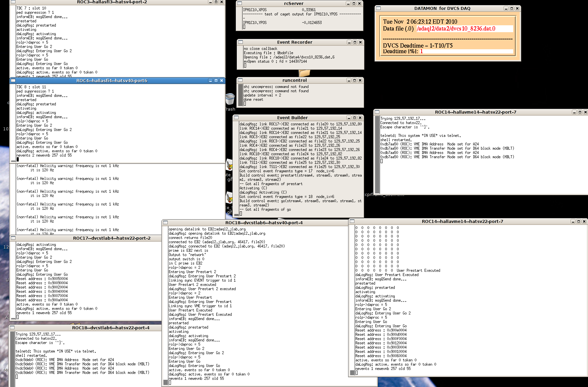588x387 pixels.
Task: Minimize the ROC4 hatsv40-port6 terminal
Action: [210, 80]
